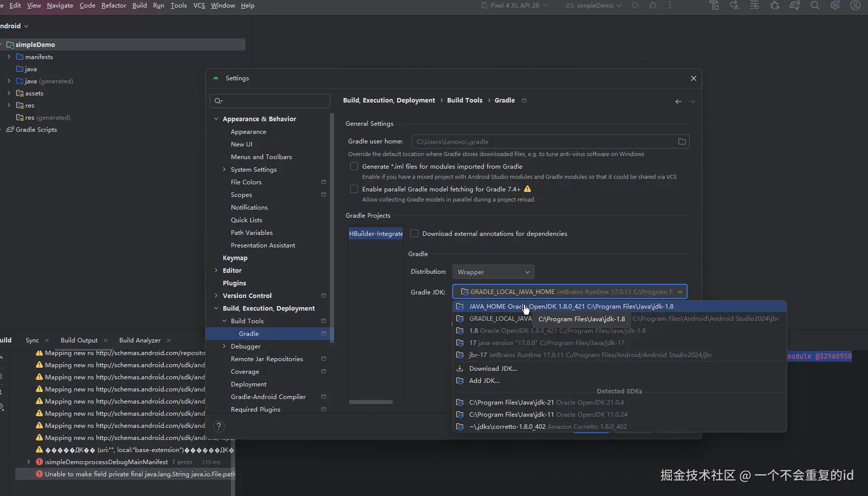868x496 pixels.
Task: Click the marker icon next to Remote Jar Repositories
Action: tap(323, 359)
